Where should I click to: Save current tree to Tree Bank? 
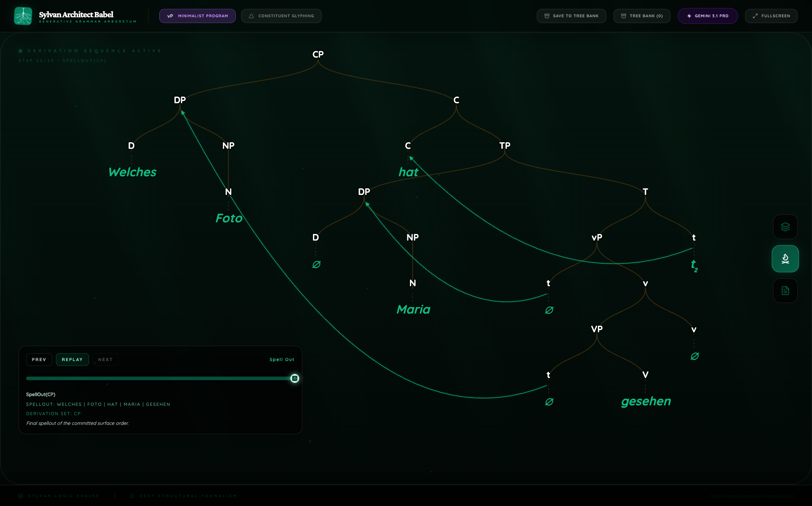pyautogui.click(x=571, y=16)
